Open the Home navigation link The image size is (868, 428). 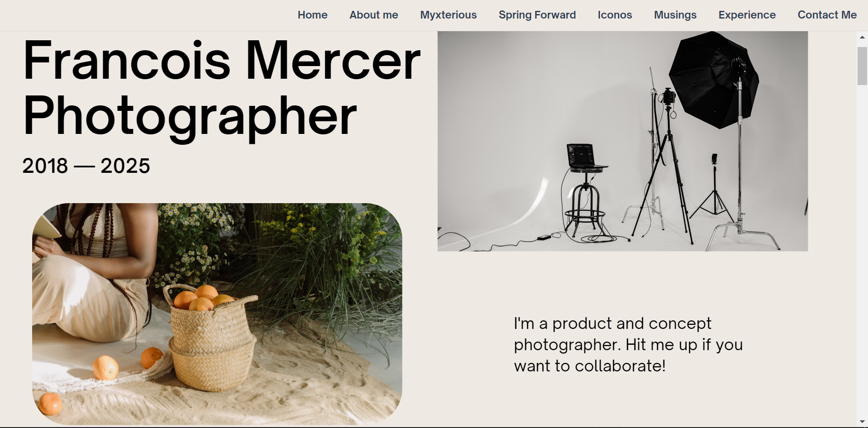coord(312,15)
